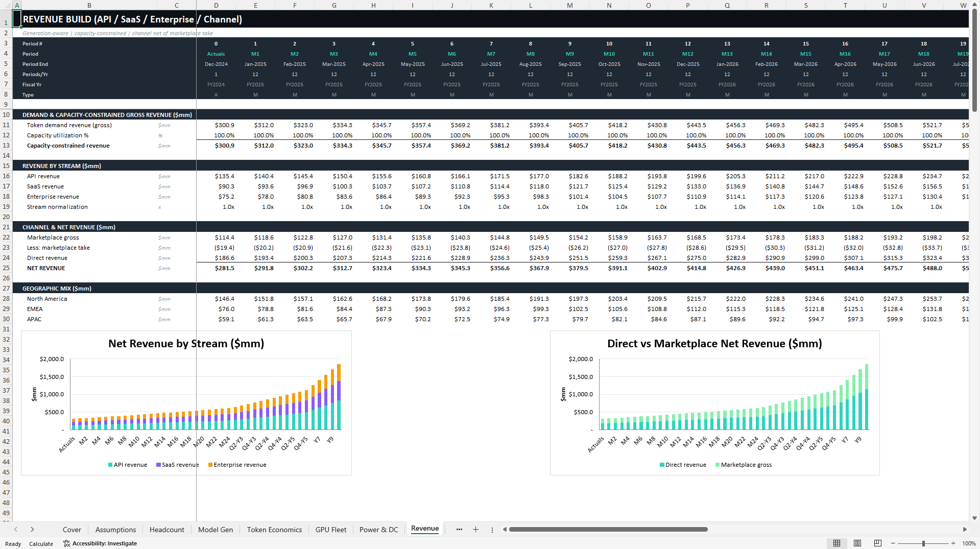Zoom out with the minus button

point(893,543)
